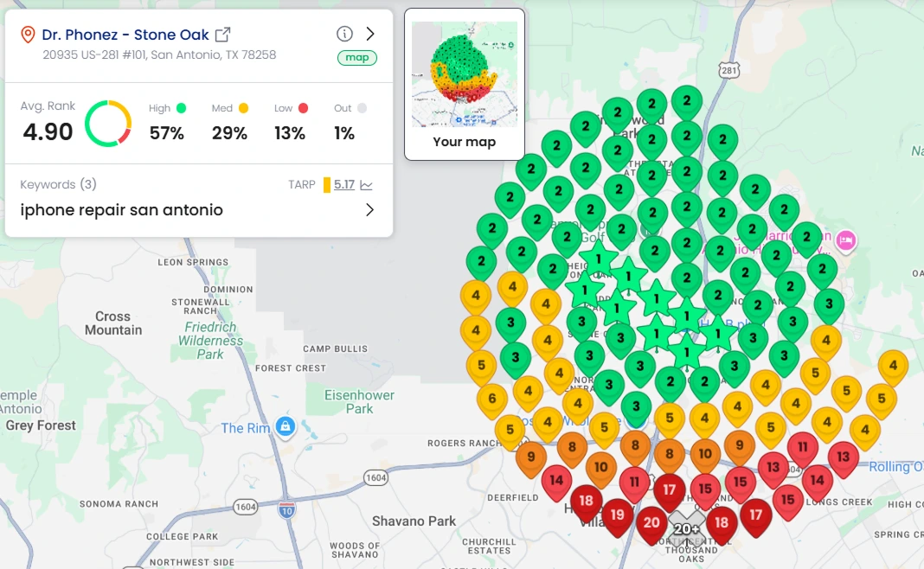Click the Eisenhower Park map label
Screen dimensions: 924x569
pos(359,402)
